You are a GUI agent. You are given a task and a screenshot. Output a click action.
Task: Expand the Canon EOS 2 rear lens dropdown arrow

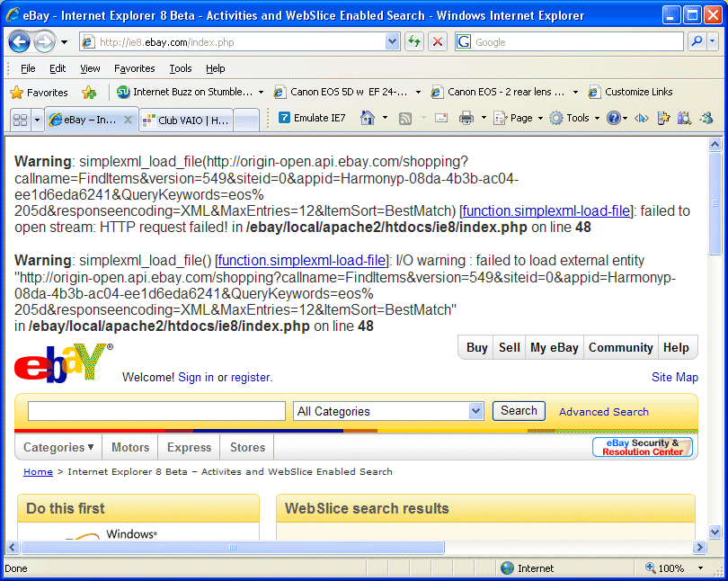(x=576, y=92)
